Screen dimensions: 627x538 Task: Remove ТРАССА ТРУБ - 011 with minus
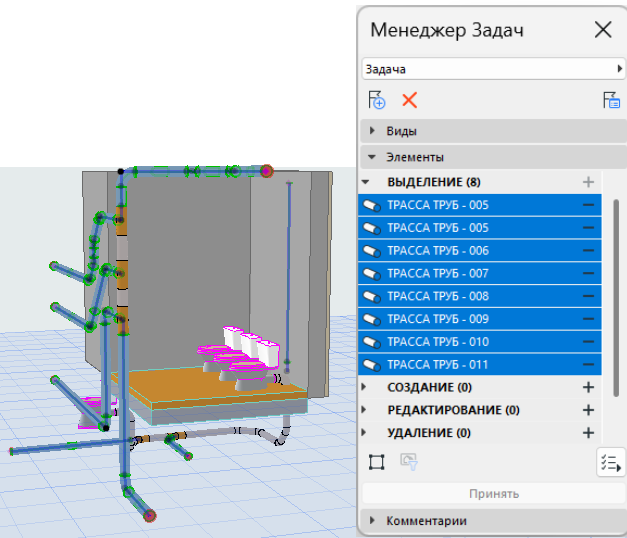click(x=588, y=364)
